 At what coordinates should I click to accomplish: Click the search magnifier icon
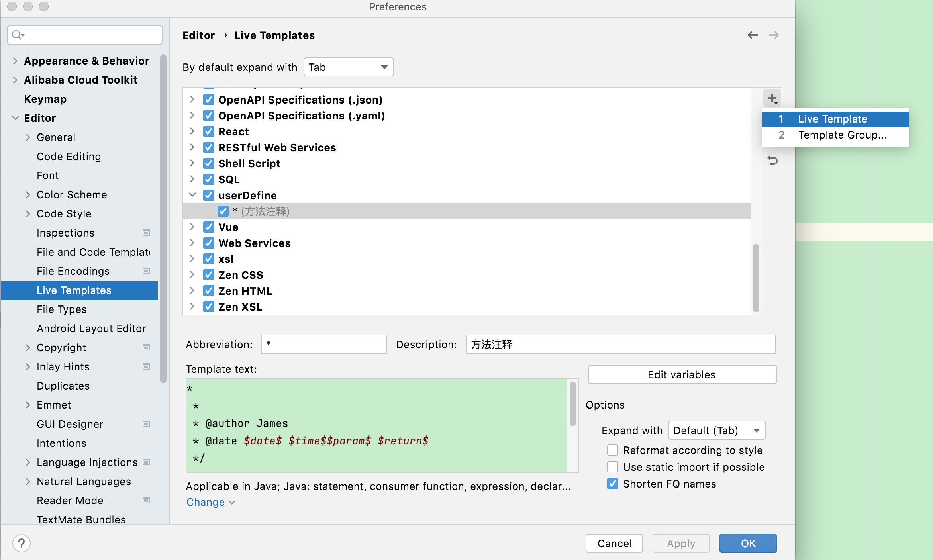[17, 35]
